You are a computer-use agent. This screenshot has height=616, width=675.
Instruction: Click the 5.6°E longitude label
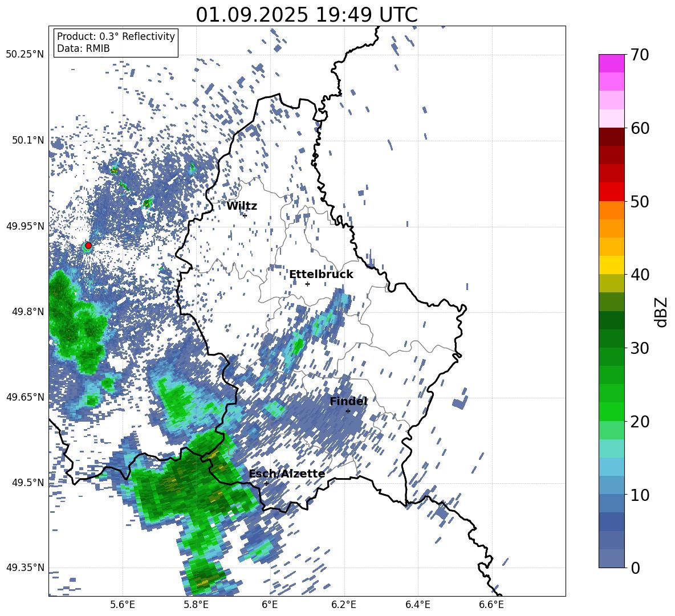pos(123,605)
